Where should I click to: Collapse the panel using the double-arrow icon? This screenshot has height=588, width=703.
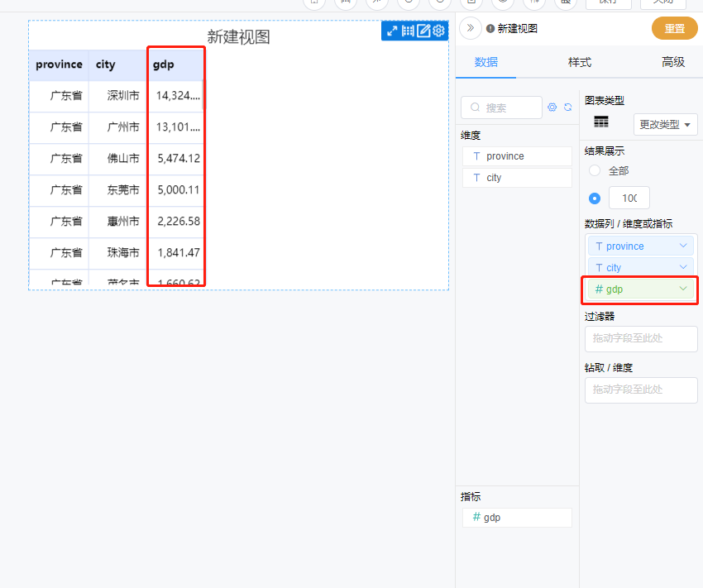pyautogui.click(x=470, y=27)
